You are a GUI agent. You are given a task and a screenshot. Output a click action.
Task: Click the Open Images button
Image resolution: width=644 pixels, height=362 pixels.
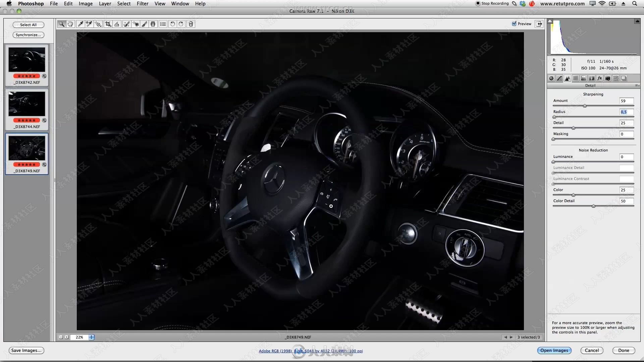click(x=554, y=350)
